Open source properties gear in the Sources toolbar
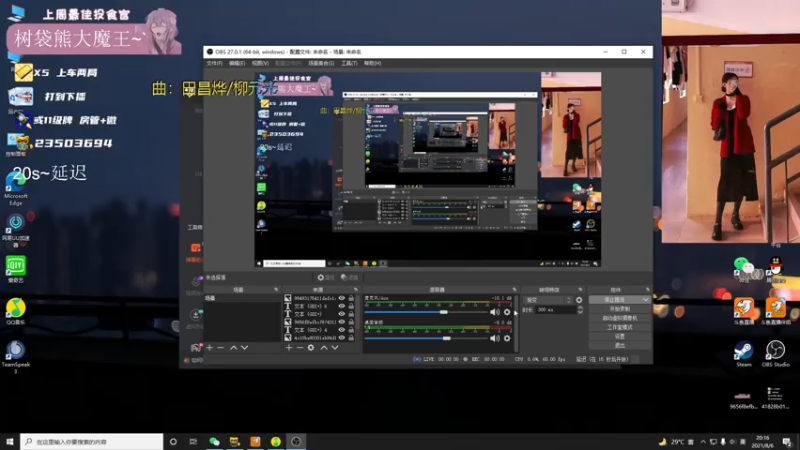The width and height of the screenshot is (800, 450). 311,347
